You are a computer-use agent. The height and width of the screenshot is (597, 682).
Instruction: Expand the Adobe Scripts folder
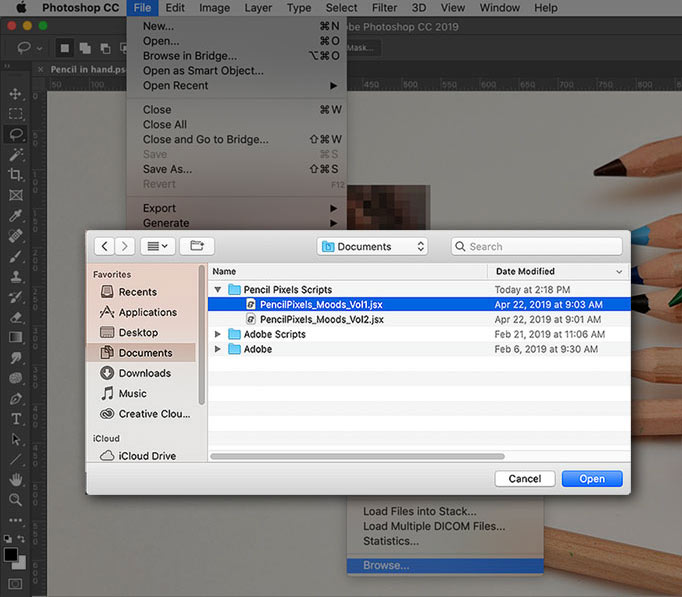click(218, 334)
